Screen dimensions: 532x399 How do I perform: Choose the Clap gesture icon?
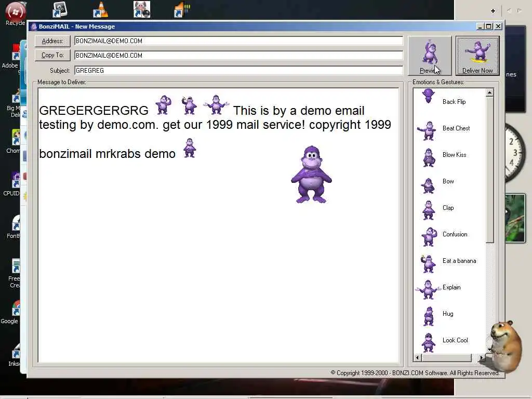tap(429, 210)
